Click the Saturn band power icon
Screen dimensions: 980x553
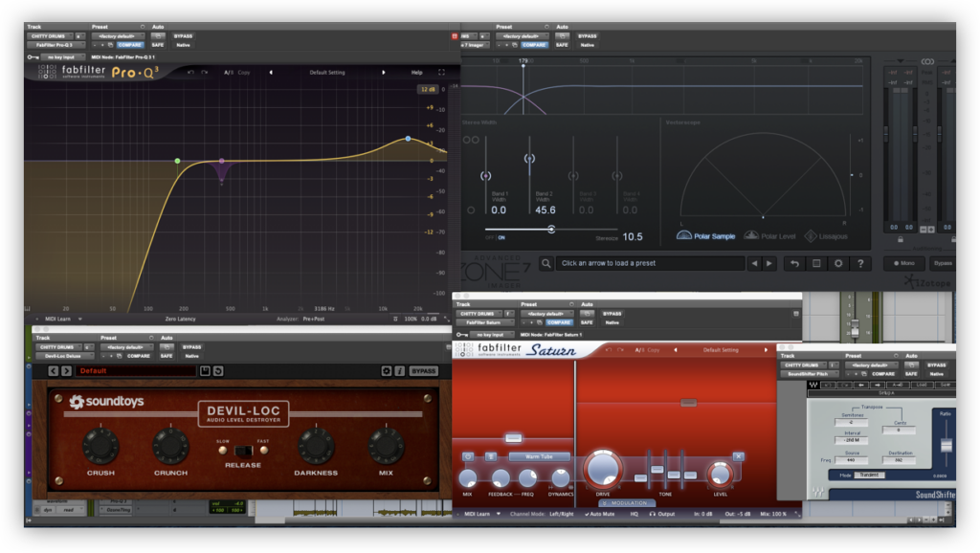468,456
